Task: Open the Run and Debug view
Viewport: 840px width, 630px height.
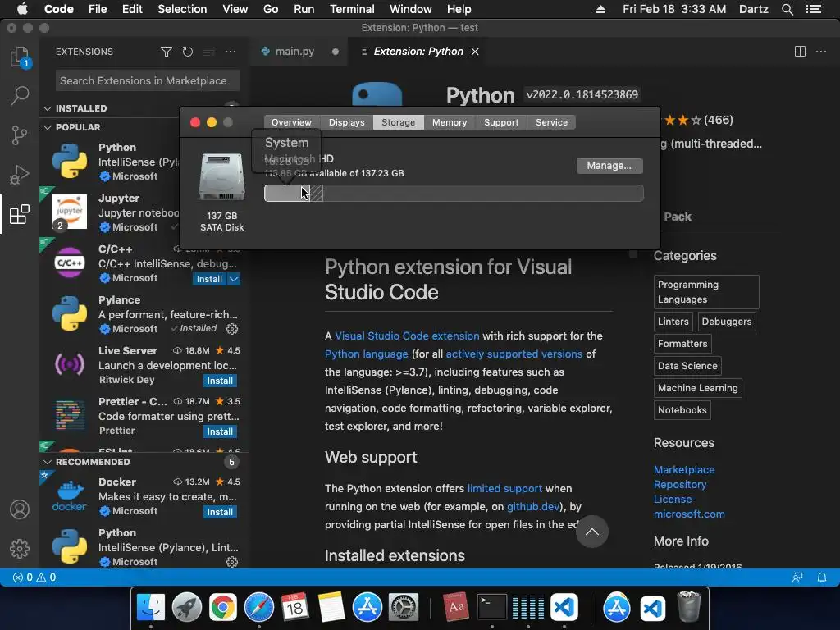Action: [20, 175]
